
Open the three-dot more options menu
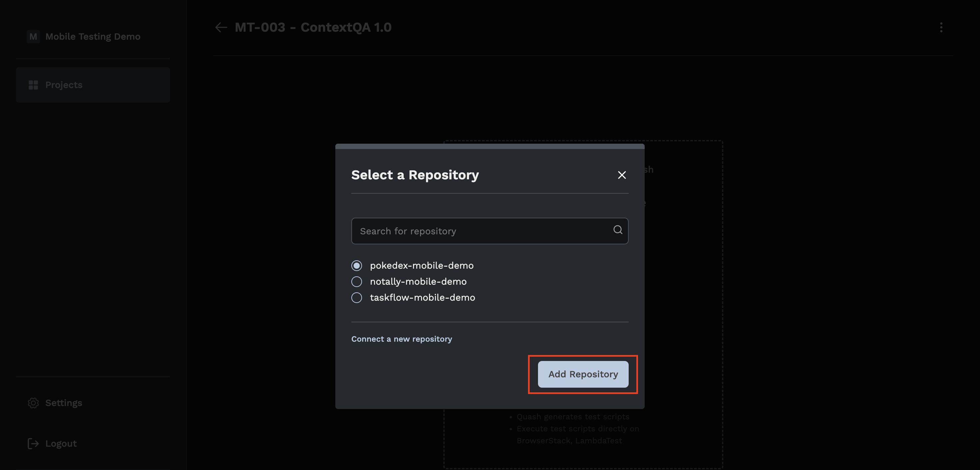941,27
